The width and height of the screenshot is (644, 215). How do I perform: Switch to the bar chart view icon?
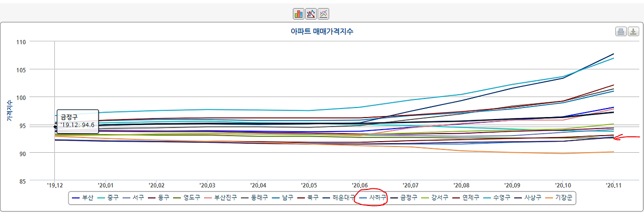coord(299,14)
